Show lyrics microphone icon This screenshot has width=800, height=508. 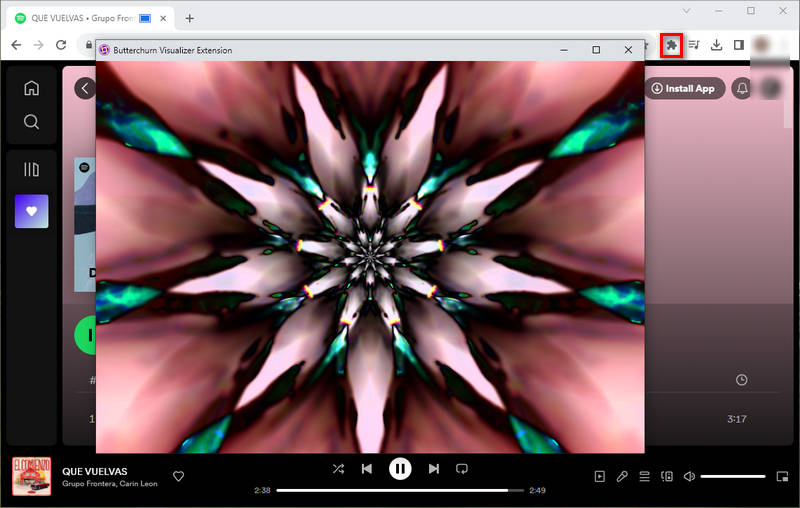[x=622, y=476]
